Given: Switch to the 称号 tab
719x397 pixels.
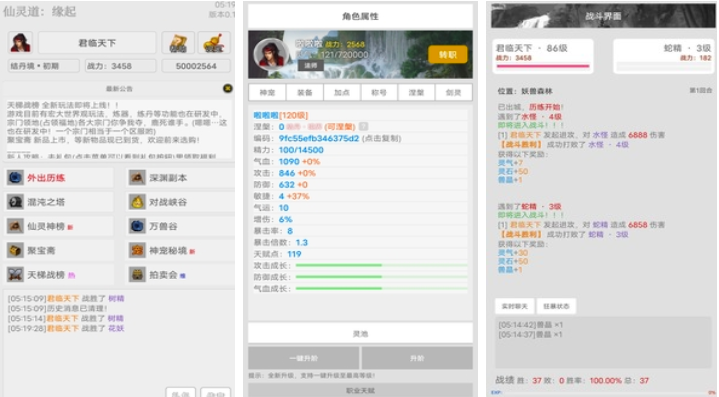Looking at the screenshot, I should (x=378, y=93).
